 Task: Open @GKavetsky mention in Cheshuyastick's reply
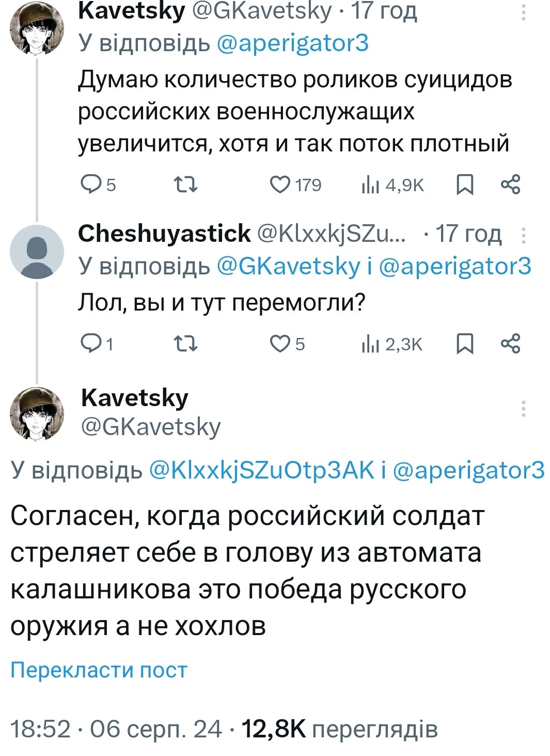tap(288, 266)
